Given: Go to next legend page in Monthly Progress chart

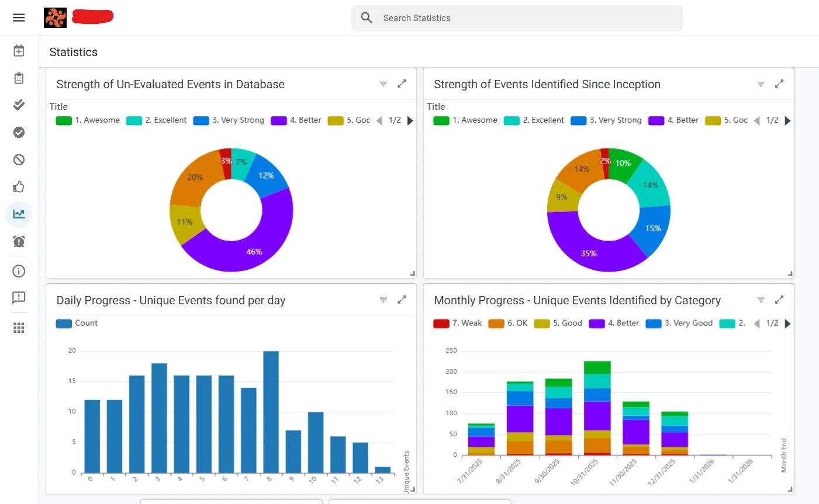Looking at the screenshot, I should click(787, 324).
